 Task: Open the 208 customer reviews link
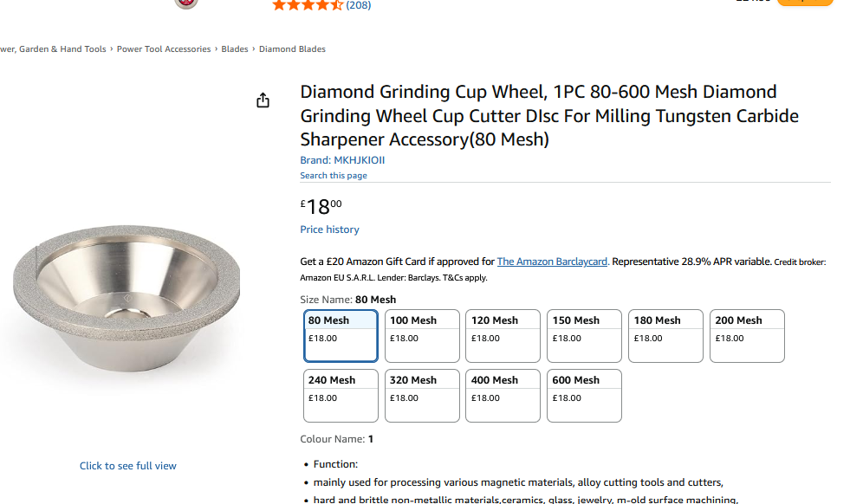[x=359, y=5]
